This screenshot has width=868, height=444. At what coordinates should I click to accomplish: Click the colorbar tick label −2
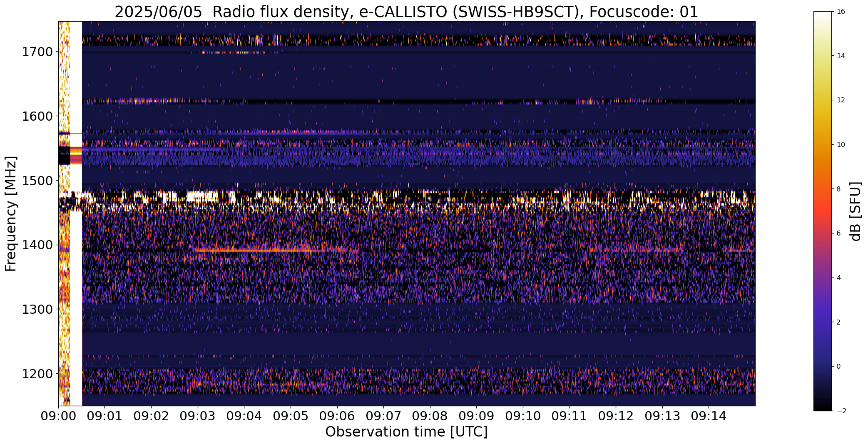(x=841, y=411)
